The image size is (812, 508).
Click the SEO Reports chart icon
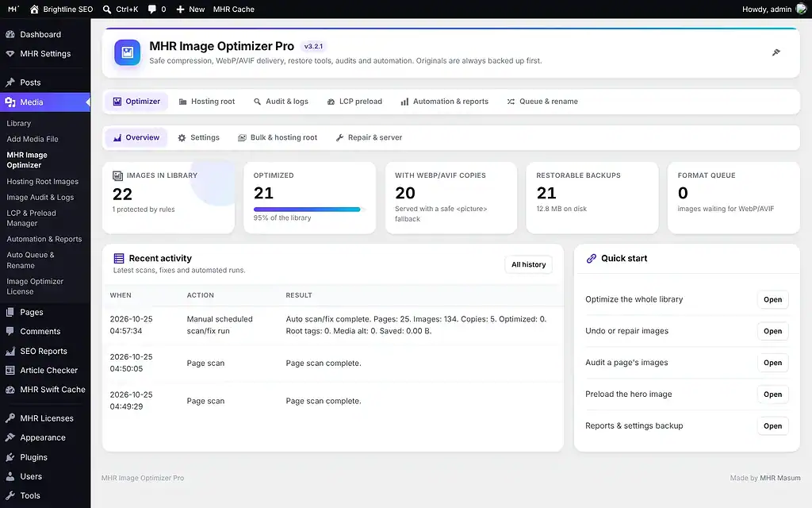pos(10,351)
